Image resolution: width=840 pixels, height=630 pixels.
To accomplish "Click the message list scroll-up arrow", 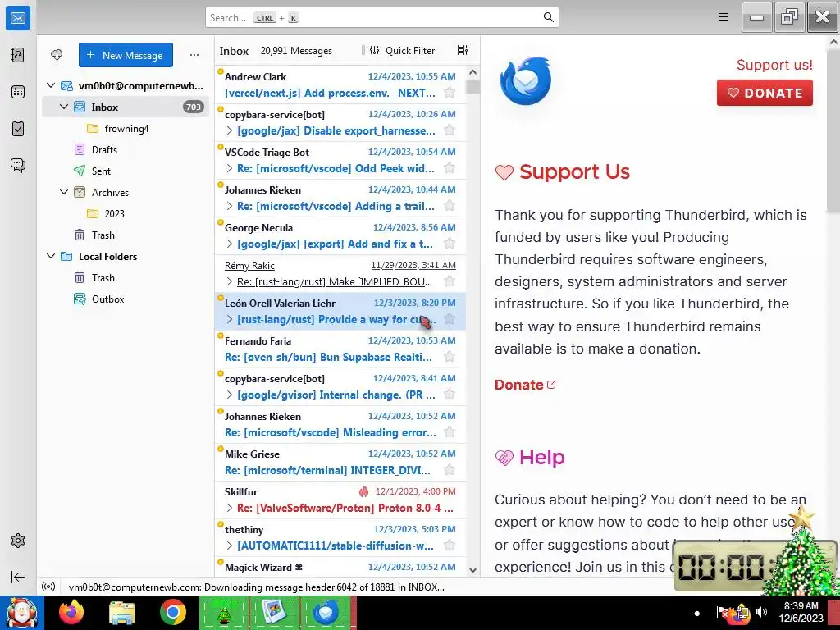I will pyautogui.click(x=472, y=72).
